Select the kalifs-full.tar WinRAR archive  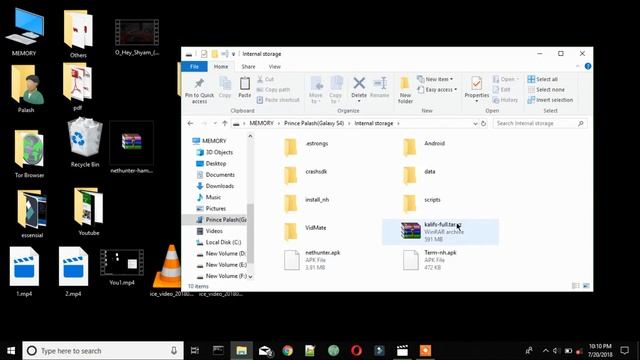coord(440,231)
